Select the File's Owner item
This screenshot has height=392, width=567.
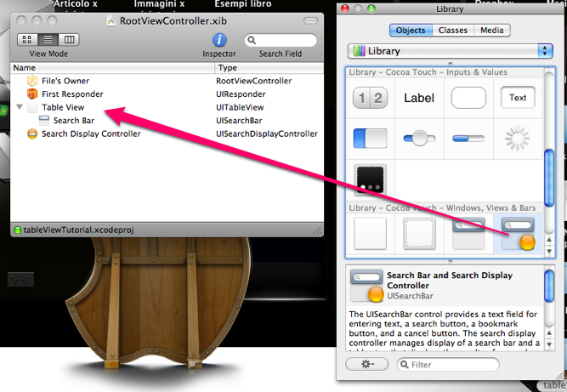click(65, 81)
